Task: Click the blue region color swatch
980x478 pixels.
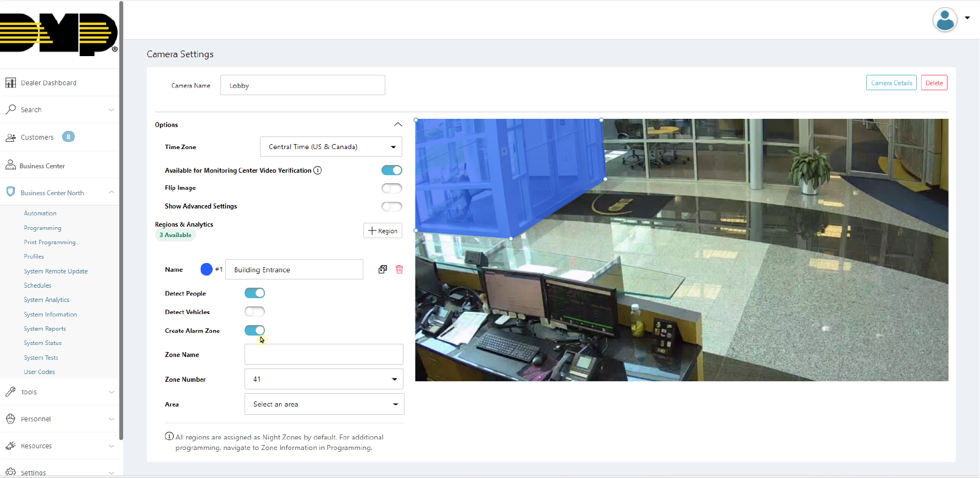Action: point(207,270)
